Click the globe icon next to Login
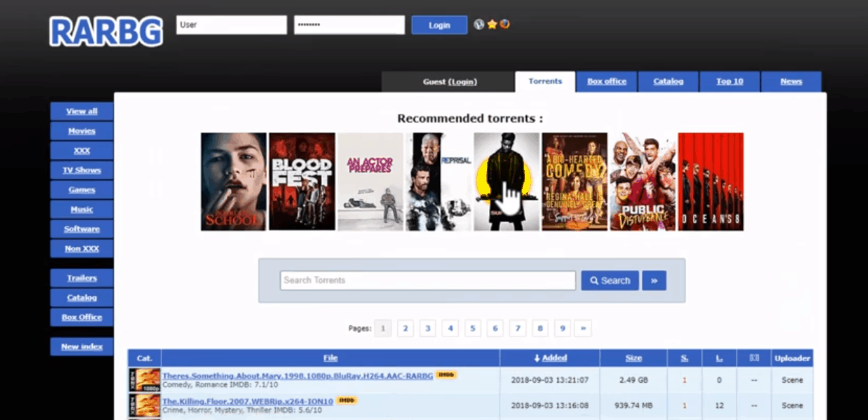The height and width of the screenshot is (420, 868). point(479,25)
